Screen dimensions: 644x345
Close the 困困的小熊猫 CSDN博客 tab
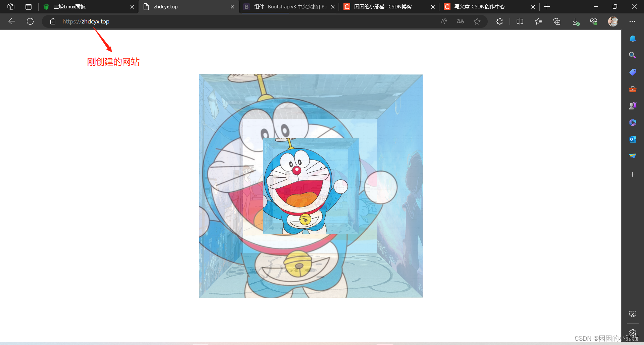coord(433,7)
